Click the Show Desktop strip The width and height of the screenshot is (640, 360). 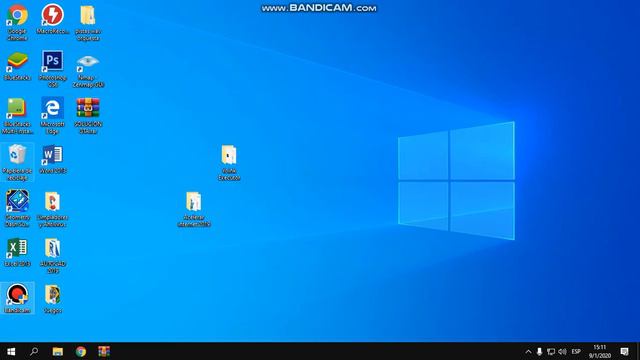[x=638, y=351]
